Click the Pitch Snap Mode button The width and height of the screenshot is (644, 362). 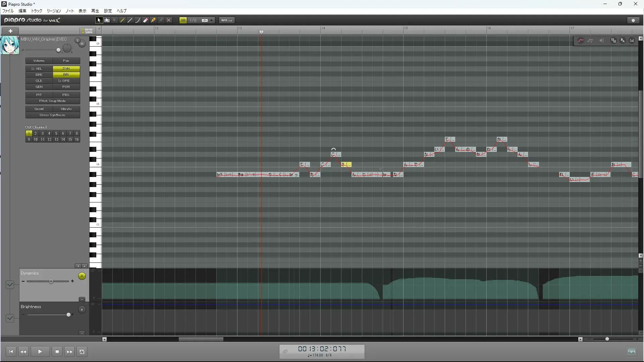52,101
